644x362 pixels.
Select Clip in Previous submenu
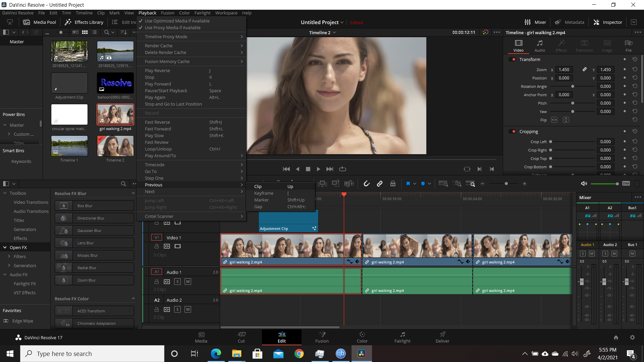[280, 186]
